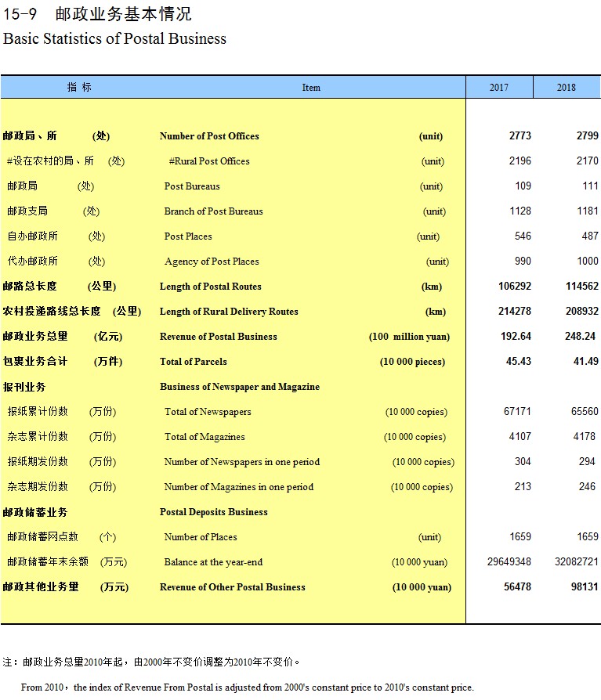Select the value 65560
Screen dimensions: 601x700
coord(585,411)
